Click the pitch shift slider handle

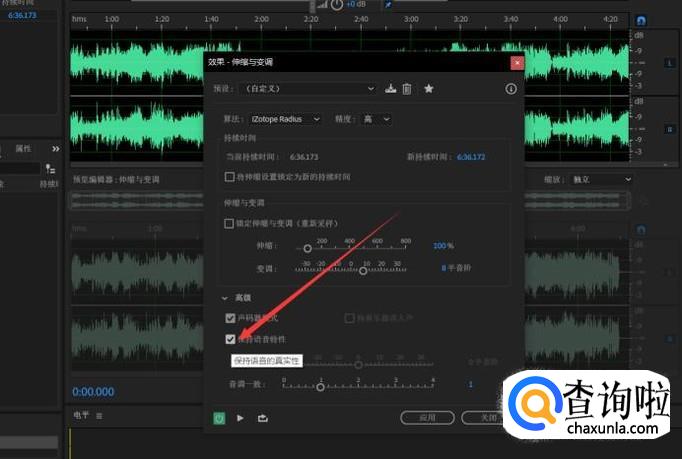coord(363,271)
